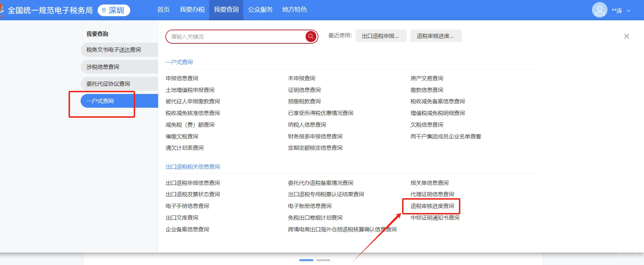Open the 首页 top navigation tab
Screen dimensions: 644x265
[163, 10]
